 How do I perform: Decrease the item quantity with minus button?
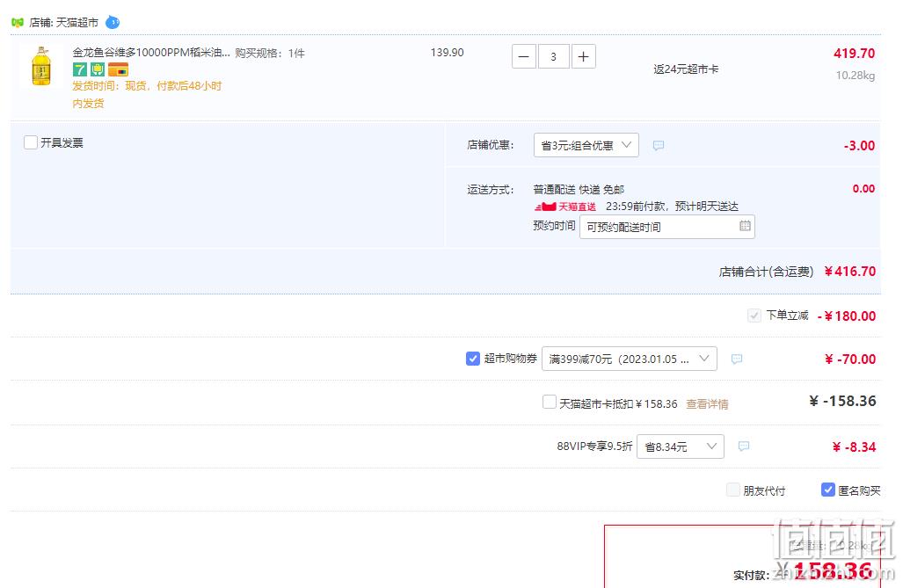click(x=523, y=56)
